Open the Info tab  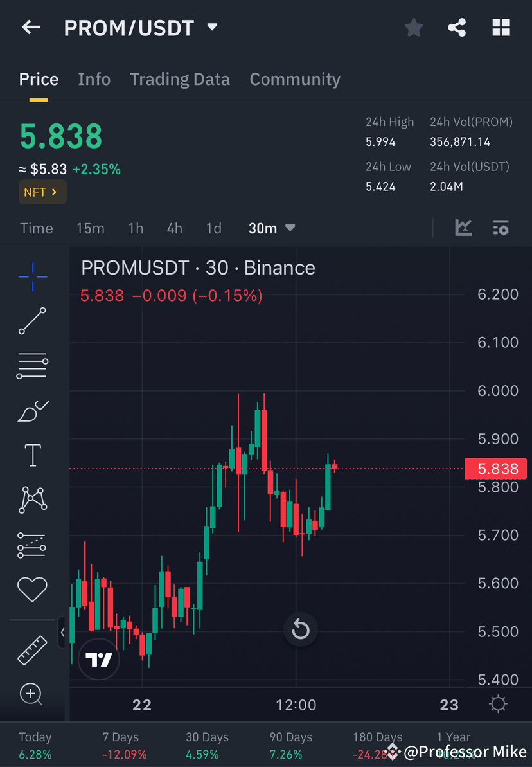(94, 78)
